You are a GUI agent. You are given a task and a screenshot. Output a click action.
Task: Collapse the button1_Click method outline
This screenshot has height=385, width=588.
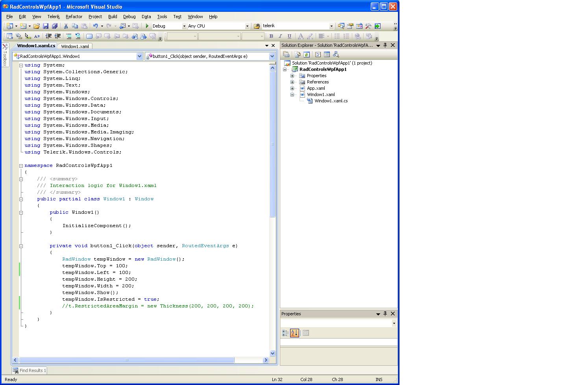point(21,246)
